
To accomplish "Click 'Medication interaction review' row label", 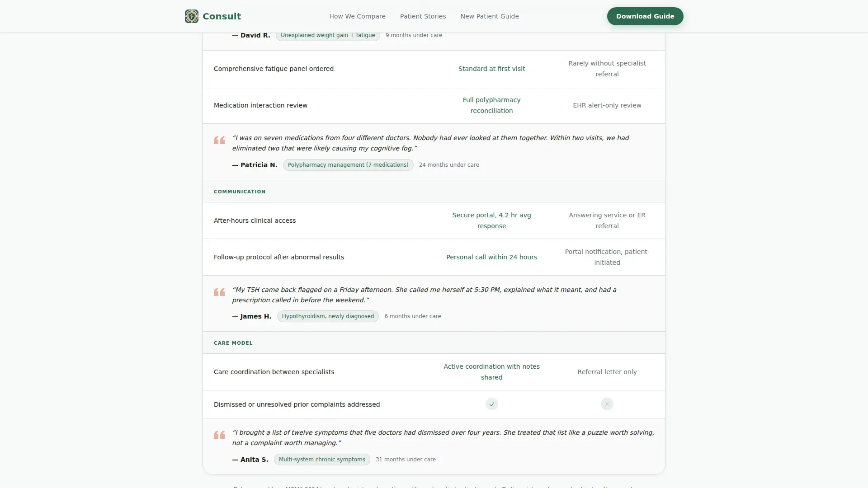I will click(x=260, y=105).
